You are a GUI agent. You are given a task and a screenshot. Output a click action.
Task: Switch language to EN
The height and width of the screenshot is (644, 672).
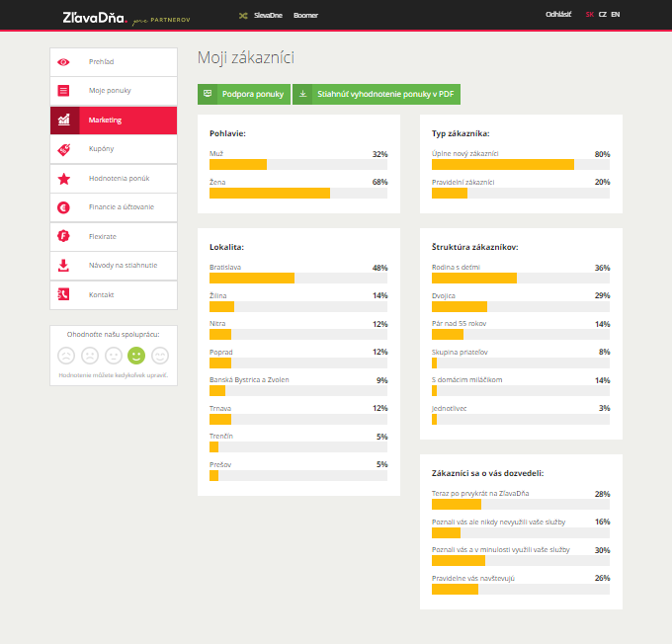616,15
